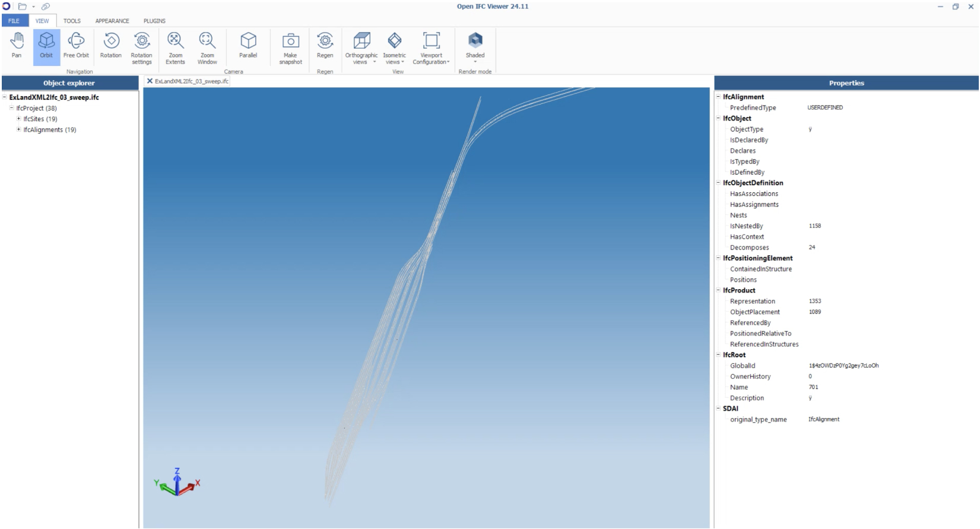Open the Isometric views dropdown
The height and width of the screenshot is (529, 980).
(394, 49)
